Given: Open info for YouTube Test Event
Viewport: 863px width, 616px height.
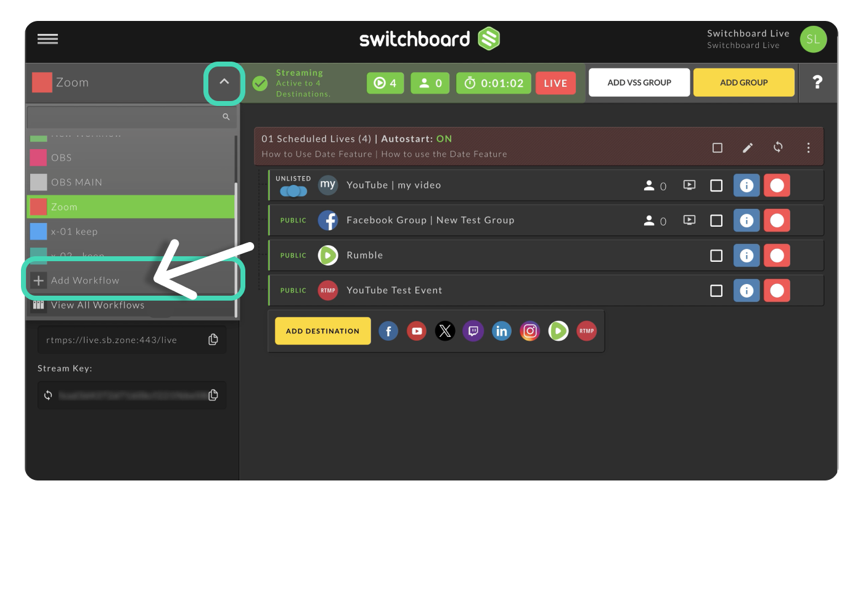Looking at the screenshot, I should tap(746, 291).
